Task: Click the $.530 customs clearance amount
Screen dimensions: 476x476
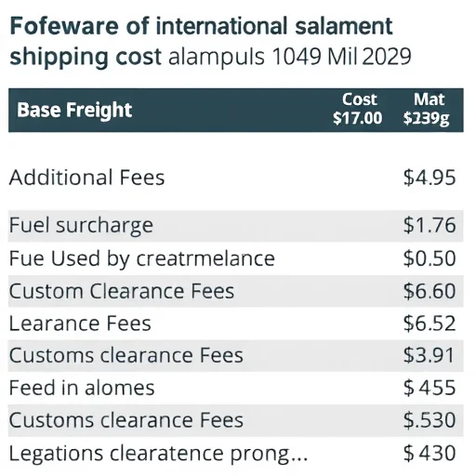Action: click(x=430, y=420)
